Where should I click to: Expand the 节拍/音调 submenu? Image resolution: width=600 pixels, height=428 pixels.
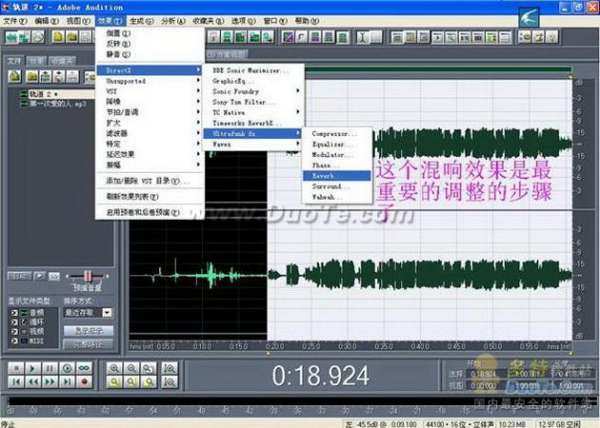tap(149, 112)
